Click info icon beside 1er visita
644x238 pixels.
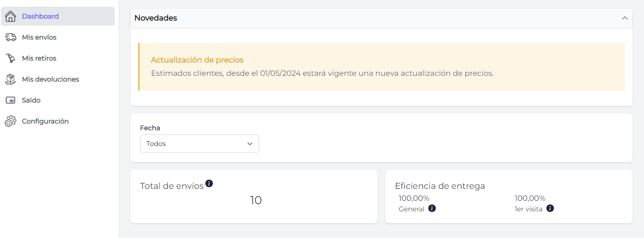[x=550, y=208]
